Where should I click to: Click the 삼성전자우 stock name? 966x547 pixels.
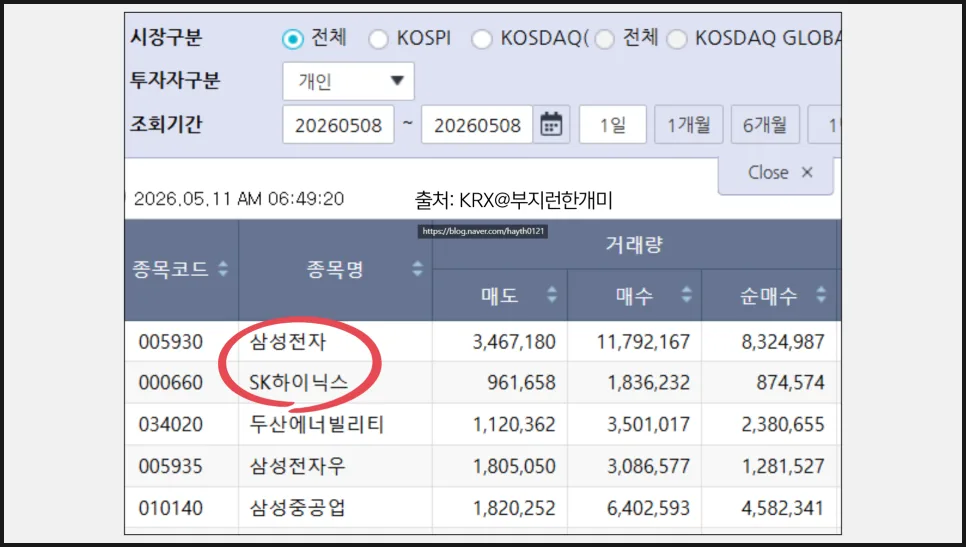click(298, 466)
